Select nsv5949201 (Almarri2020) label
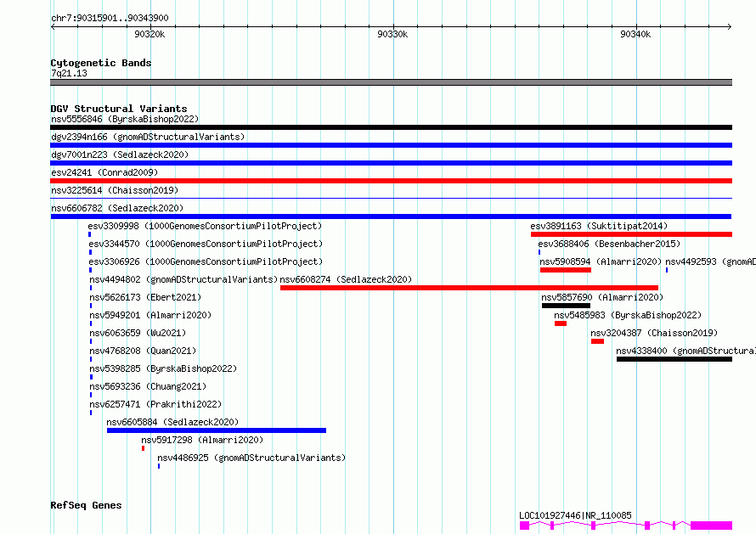This screenshot has width=756, height=534. [x=150, y=315]
